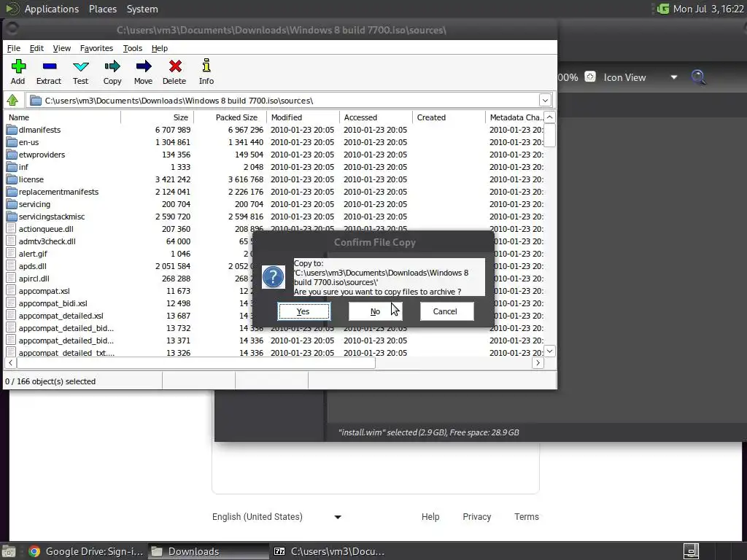Select the inf folder icon

(x=12, y=167)
